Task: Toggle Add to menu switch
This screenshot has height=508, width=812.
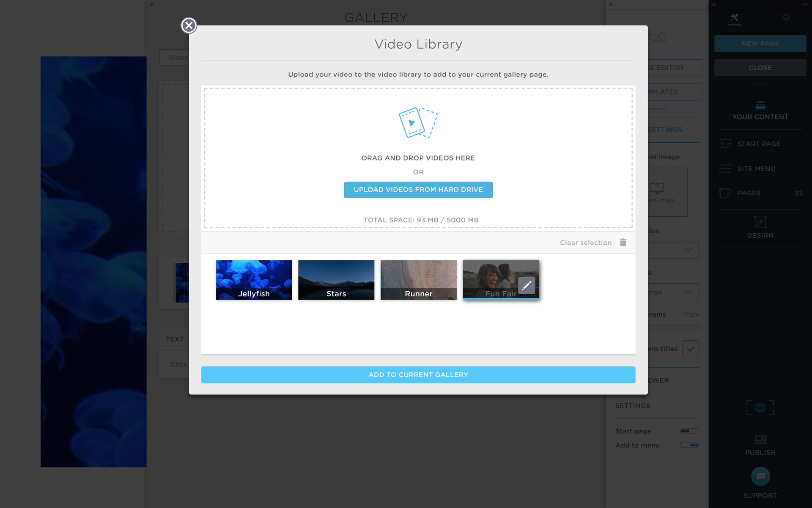Action: point(689,445)
